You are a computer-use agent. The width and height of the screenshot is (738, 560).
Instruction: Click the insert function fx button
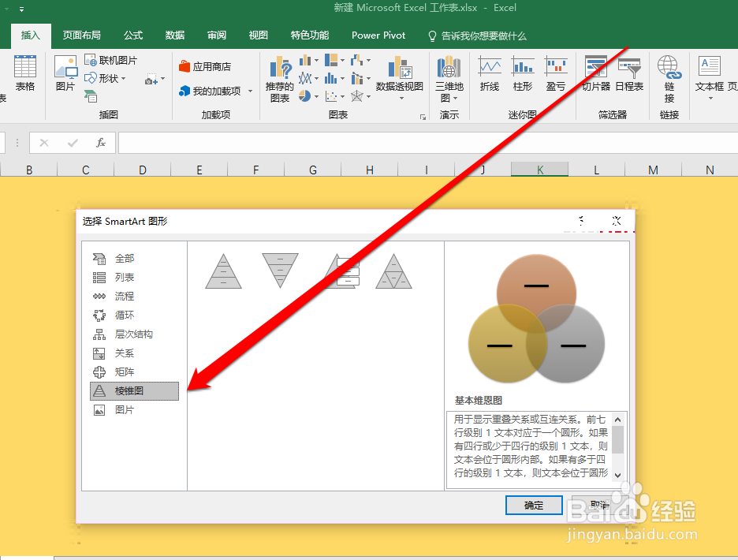101,143
